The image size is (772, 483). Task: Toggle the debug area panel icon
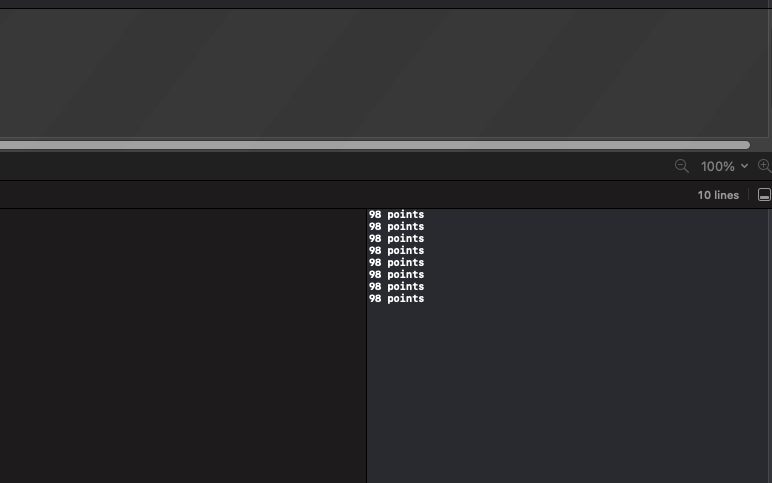pyautogui.click(x=764, y=195)
